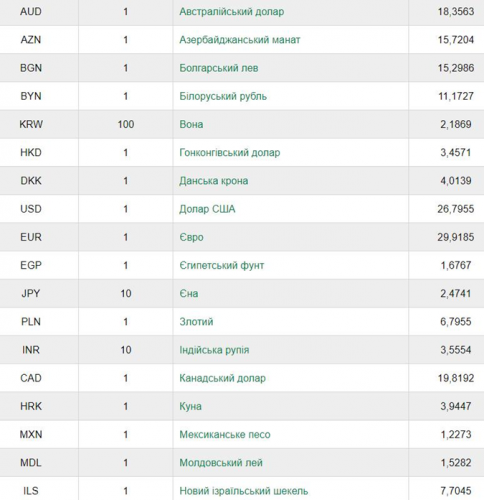Image resolution: width=484 pixels, height=500 pixels.
Task: Open Білоруський рубль currency page
Action: click(x=223, y=96)
